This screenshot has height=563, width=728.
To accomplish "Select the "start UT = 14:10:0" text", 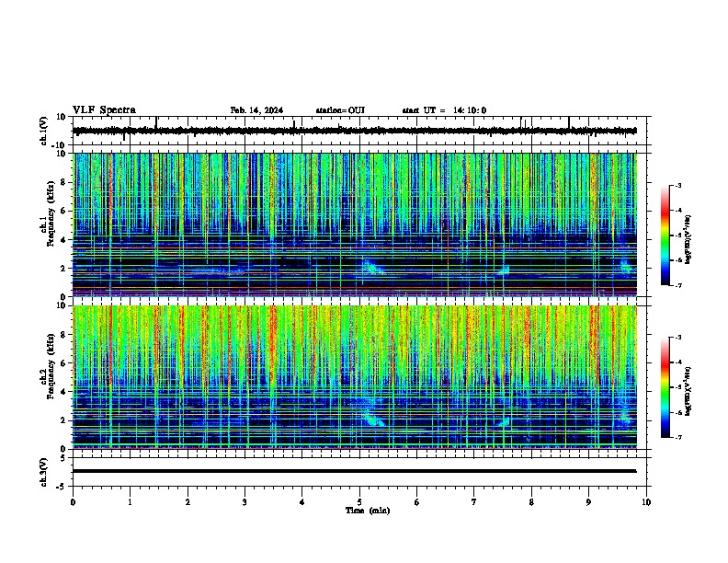I will tap(444, 110).
